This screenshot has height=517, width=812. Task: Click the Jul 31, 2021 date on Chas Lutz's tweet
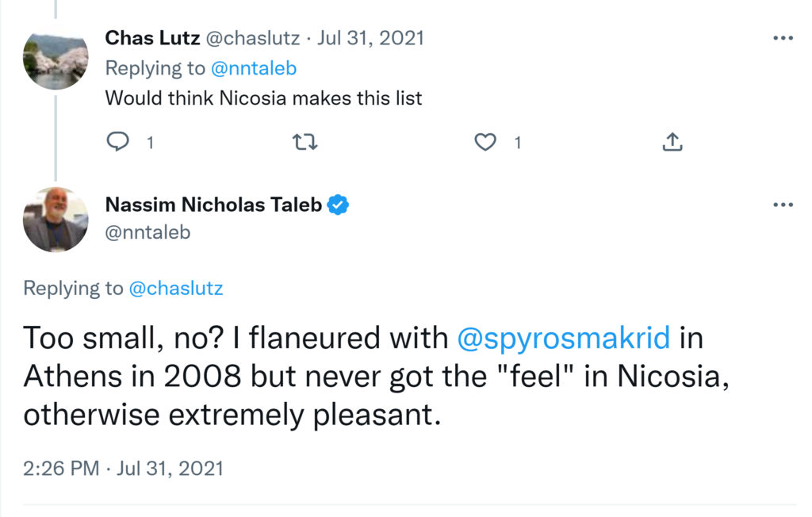tap(370, 38)
